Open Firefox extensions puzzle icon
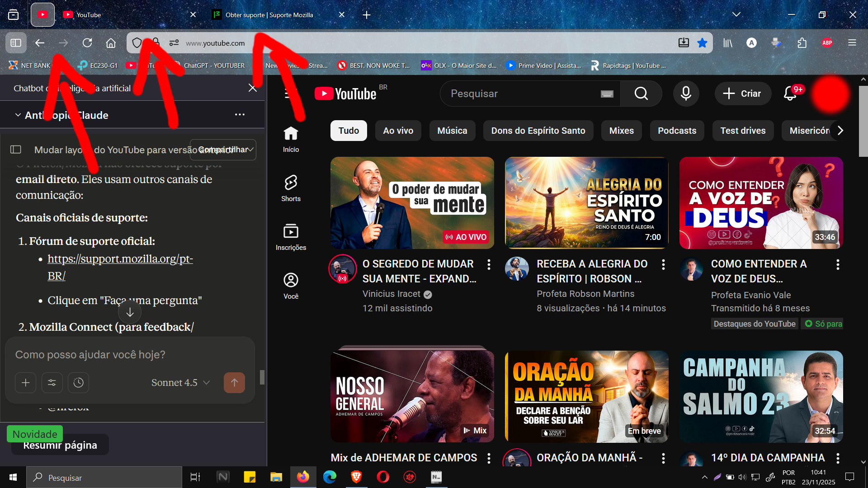Viewport: 868px width, 488px height. click(802, 43)
